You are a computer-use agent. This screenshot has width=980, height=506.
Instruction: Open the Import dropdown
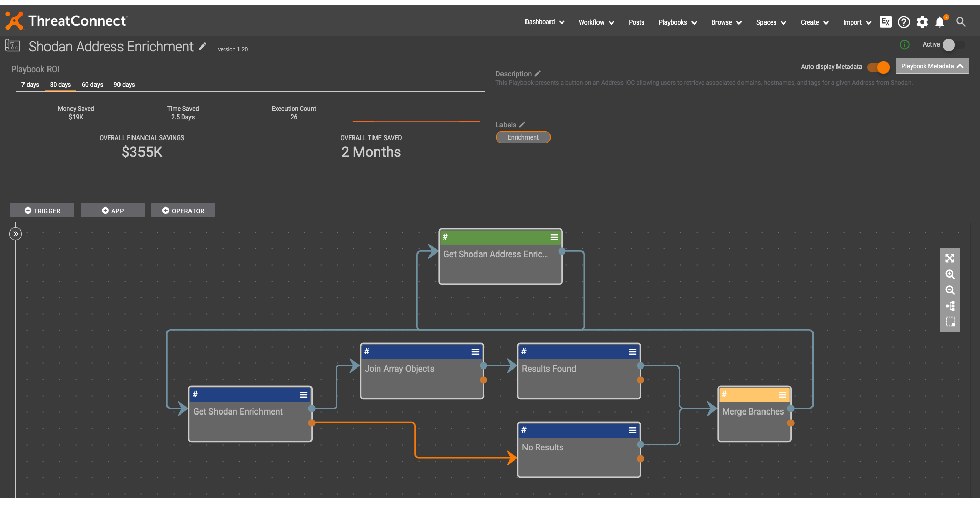(x=857, y=22)
